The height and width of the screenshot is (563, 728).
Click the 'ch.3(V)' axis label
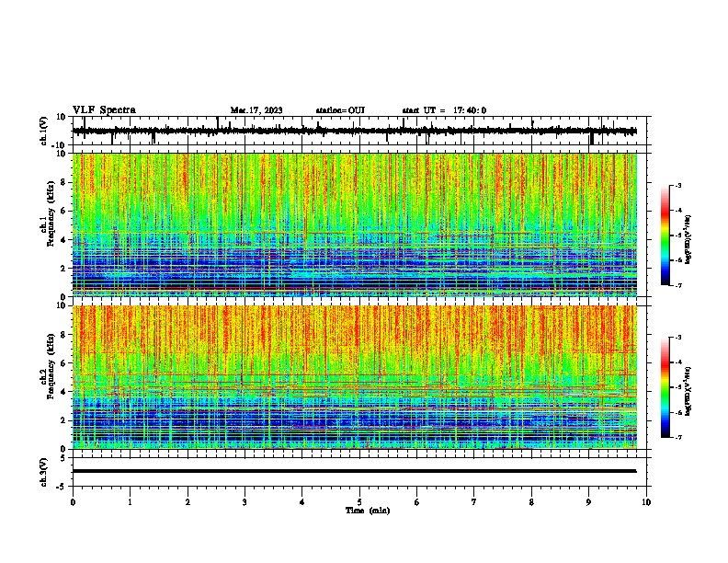click(44, 472)
